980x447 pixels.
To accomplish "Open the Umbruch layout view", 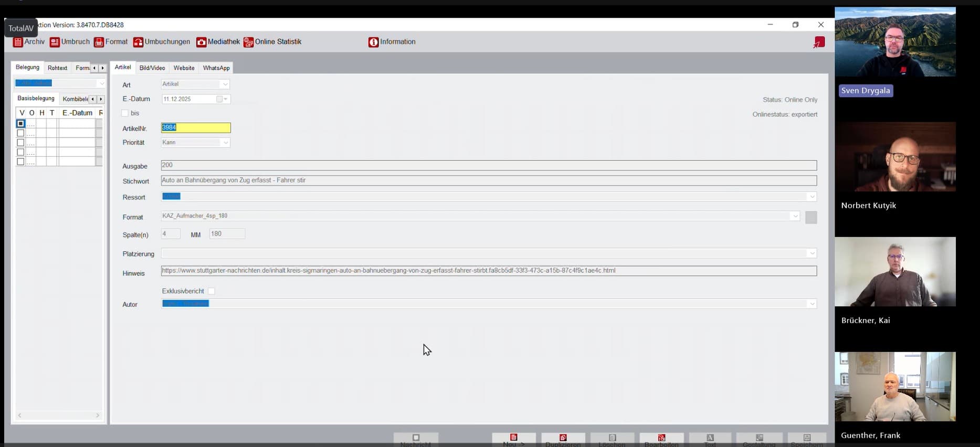I will tap(70, 42).
